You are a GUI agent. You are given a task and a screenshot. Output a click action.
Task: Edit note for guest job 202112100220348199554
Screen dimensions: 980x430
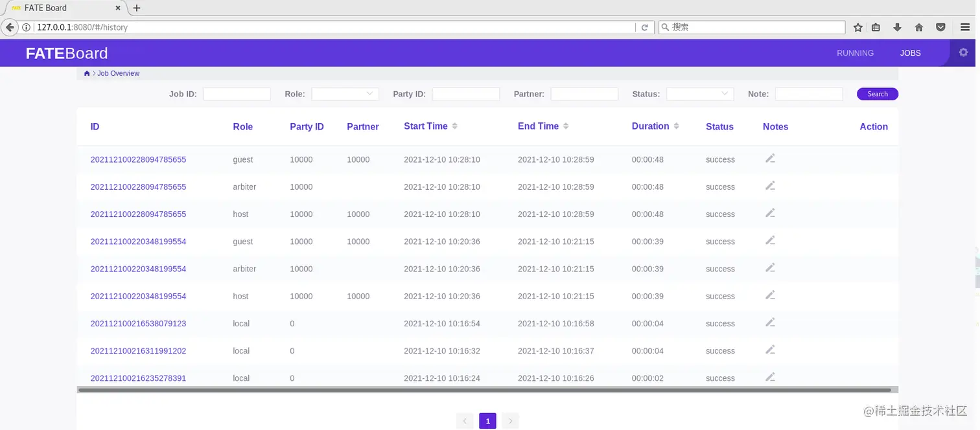coord(770,240)
